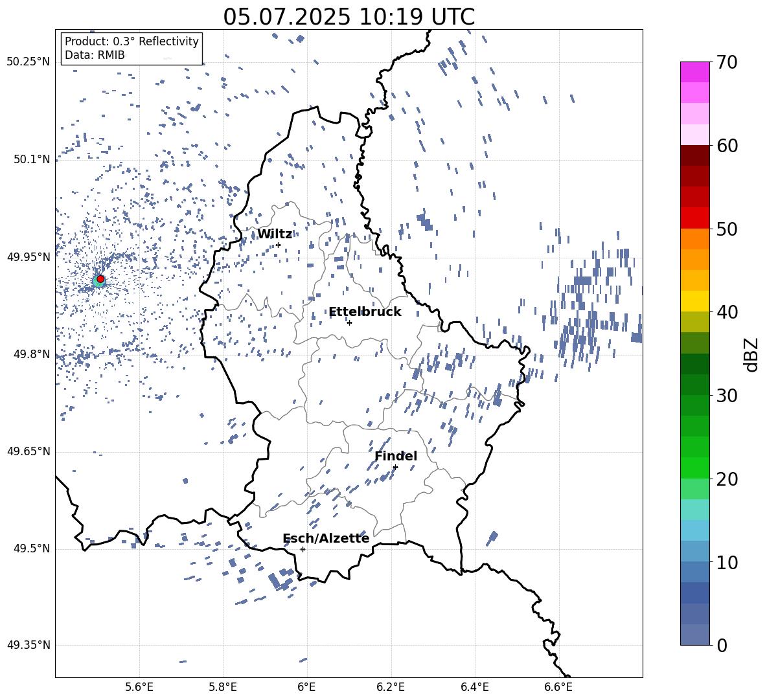Image resolution: width=767 pixels, height=700 pixels.
Task: Click the colorbar tick label 20
Action: [727, 479]
